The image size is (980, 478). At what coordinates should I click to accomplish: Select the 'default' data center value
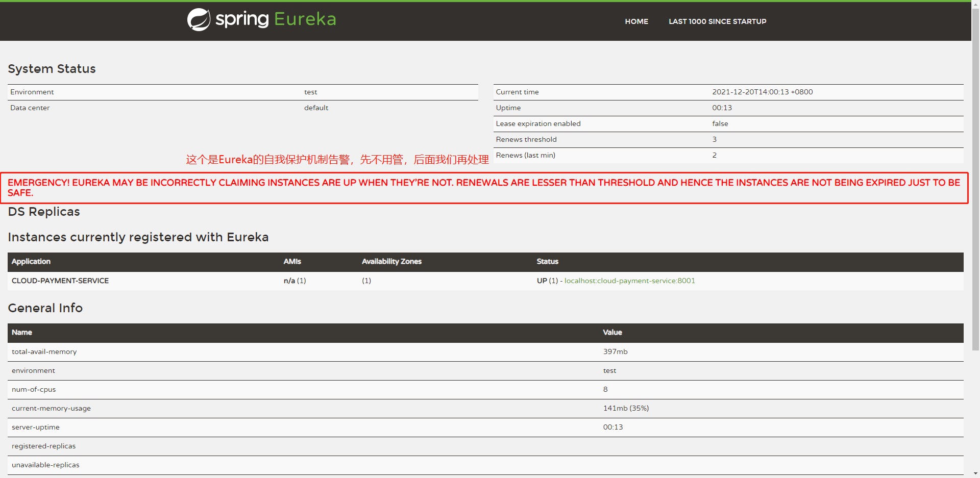click(x=316, y=108)
